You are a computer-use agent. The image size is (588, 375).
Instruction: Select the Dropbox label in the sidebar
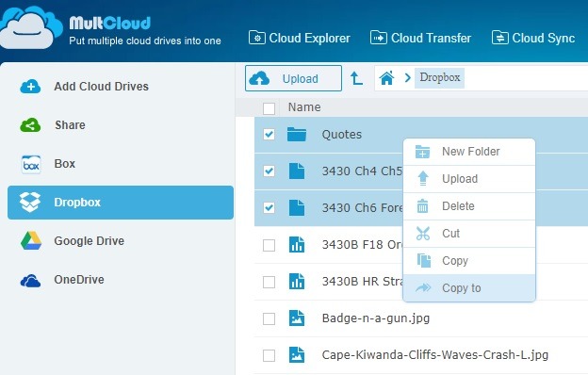coord(77,203)
